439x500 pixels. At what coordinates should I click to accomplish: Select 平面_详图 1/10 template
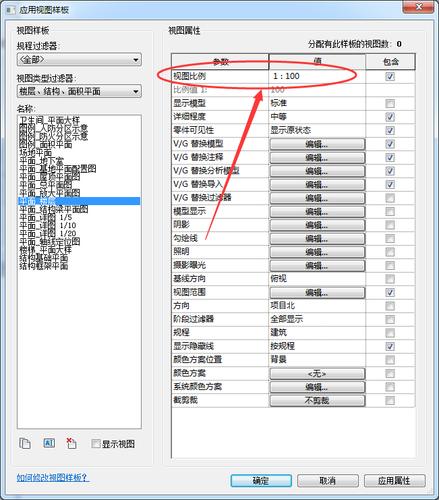point(47,225)
